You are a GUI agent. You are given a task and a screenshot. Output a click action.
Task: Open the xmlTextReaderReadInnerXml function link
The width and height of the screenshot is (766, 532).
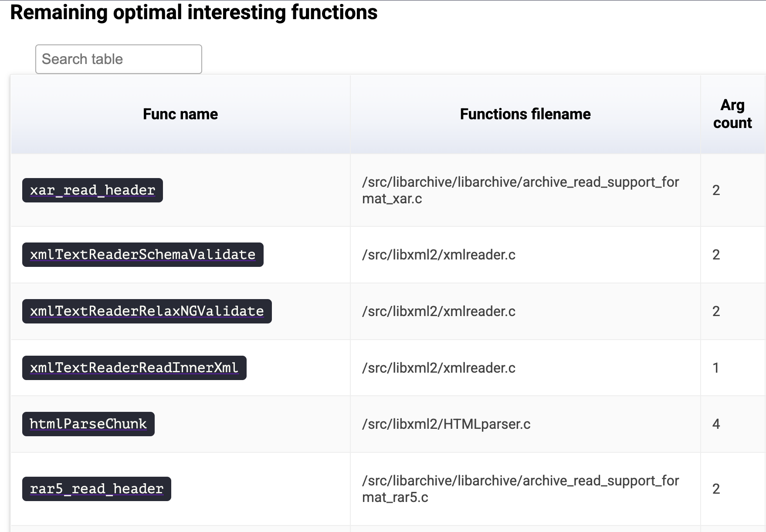pos(134,367)
